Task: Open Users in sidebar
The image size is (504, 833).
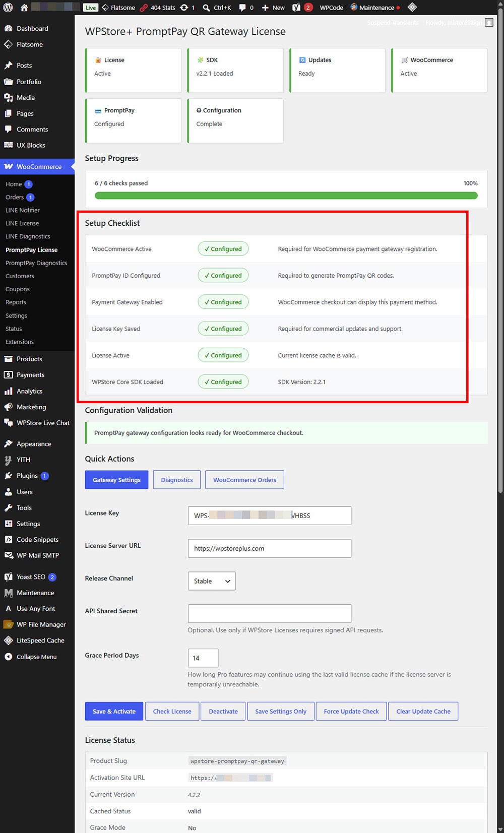Action: 24,492
